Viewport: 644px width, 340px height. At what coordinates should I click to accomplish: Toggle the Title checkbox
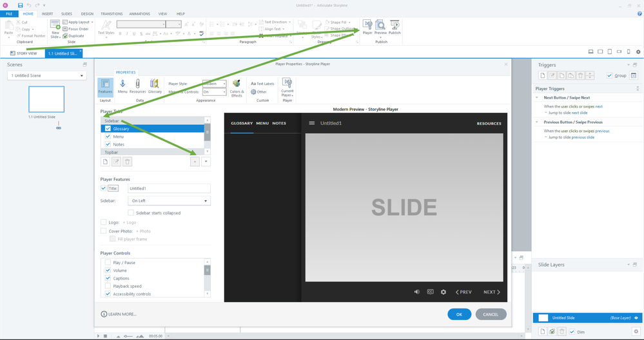pos(103,188)
